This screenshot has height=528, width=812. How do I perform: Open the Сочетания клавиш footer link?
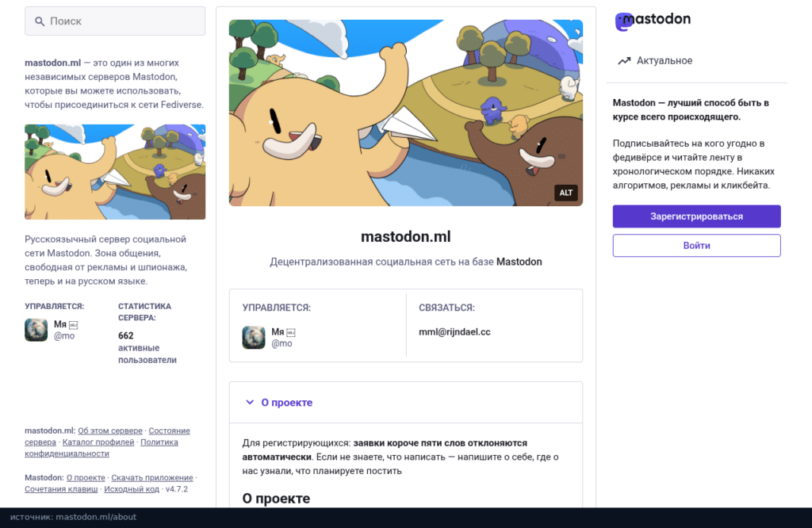click(61, 488)
